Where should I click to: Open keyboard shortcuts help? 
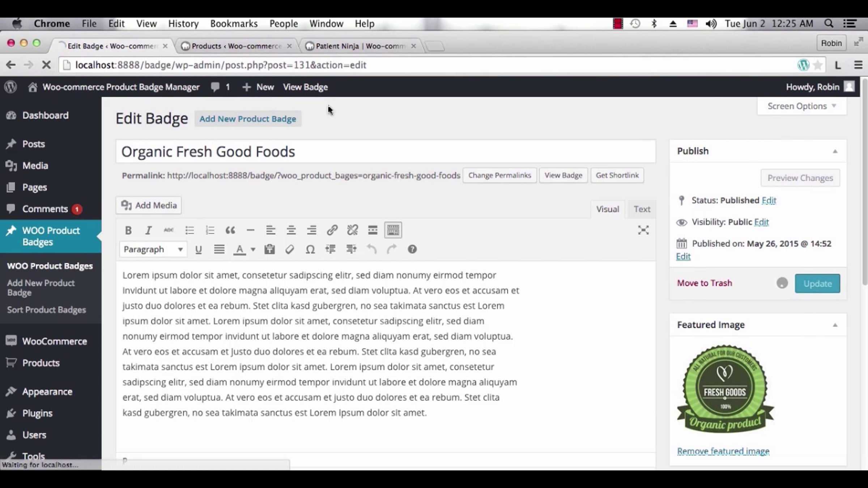(412, 249)
